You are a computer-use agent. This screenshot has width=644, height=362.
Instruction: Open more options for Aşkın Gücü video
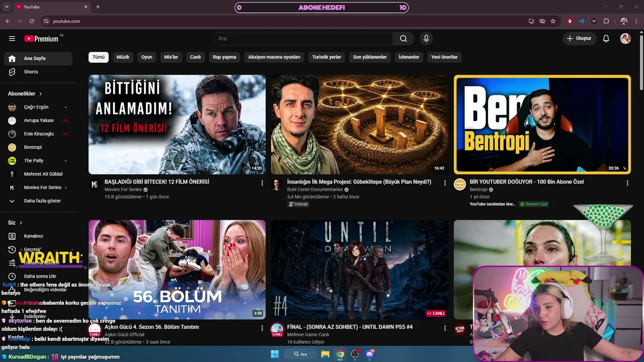[262, 328]
